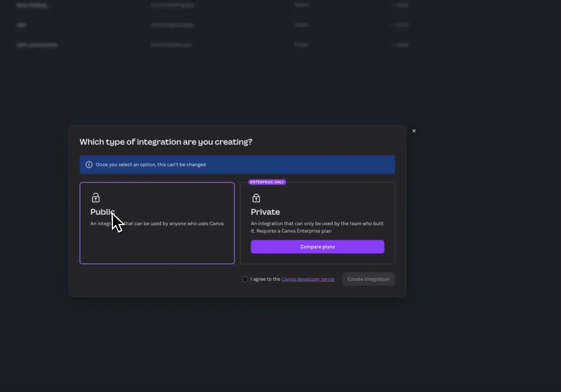Select the Public integration card
This screenshot has height=392, width=561.
[157, 223]
